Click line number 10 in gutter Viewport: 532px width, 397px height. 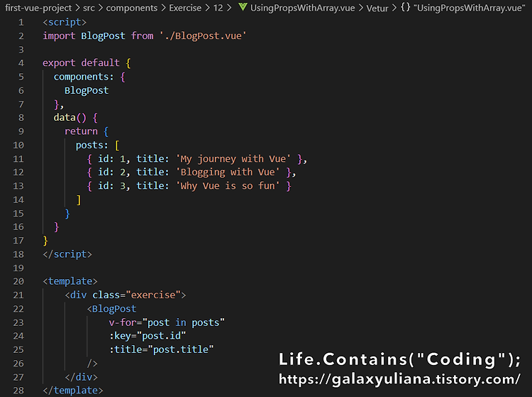tap(18, 146)
